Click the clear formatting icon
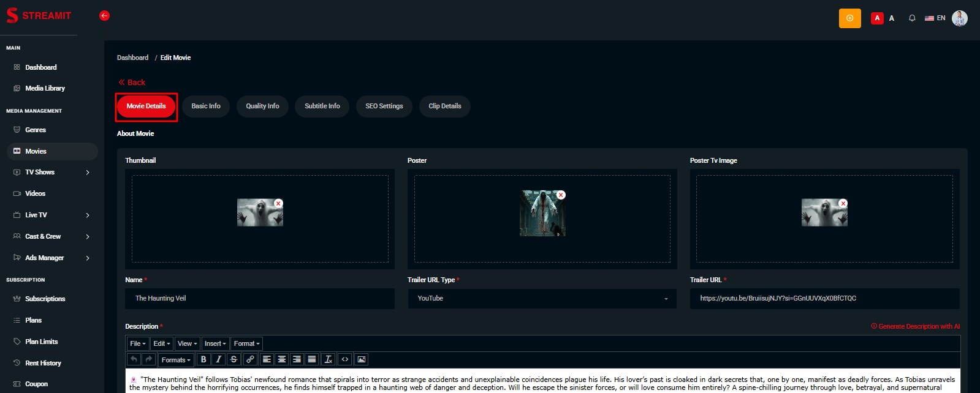The height and width of the screenshot is (393, 980). click(329, 359)
